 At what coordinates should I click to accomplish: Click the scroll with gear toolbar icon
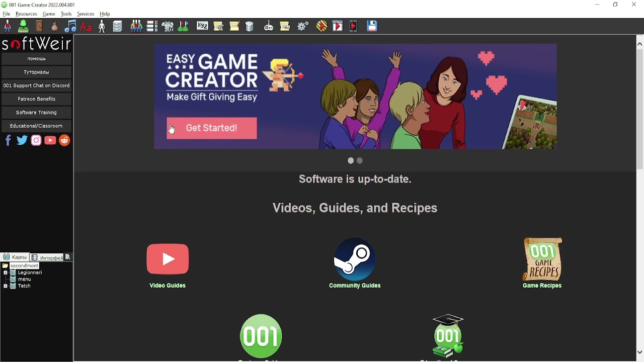click(218, 26)
